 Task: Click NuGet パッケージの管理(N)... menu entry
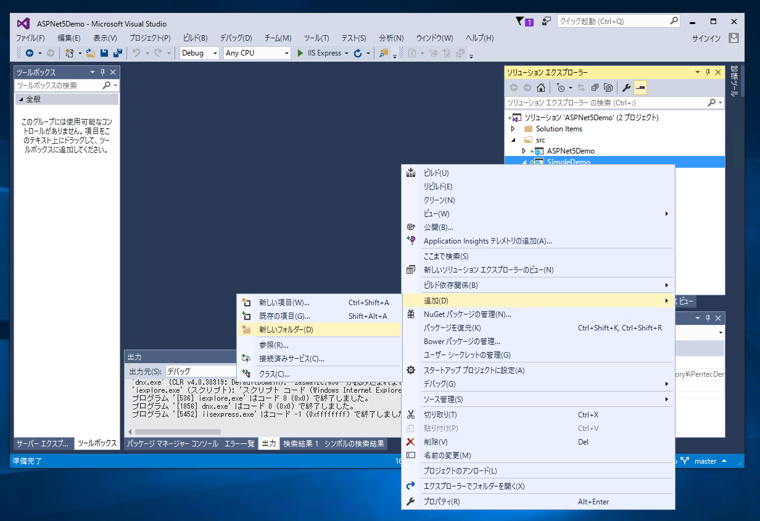(x=538, y=314)
